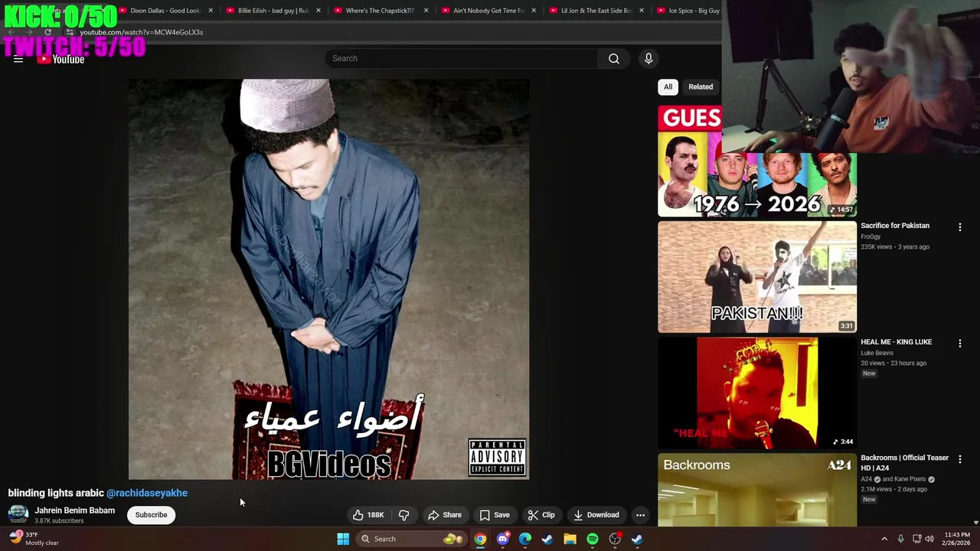Start voice search with the microphone
The image size is (980, 551).
point(648,58)
